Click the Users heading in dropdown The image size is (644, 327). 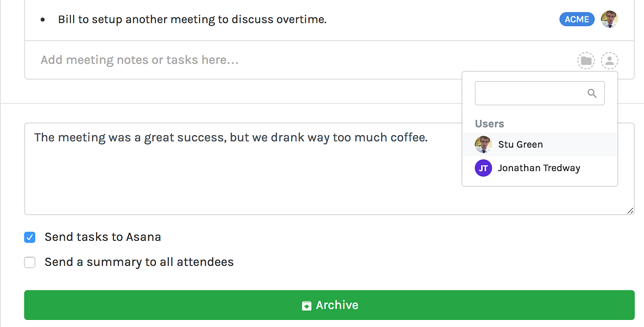[x=489, y=124]
